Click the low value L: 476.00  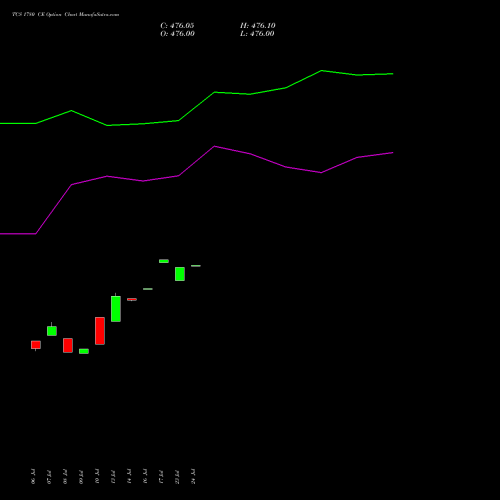257,34
